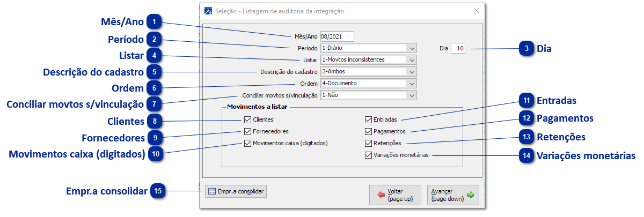This screenshot has width=644, height=217.
Task: Uncheck the Clientes checkbox
Action: click(x=247, y=119)
